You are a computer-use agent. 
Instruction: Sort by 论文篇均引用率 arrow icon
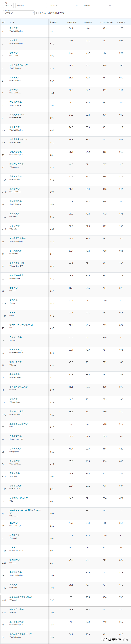point(101,22)
